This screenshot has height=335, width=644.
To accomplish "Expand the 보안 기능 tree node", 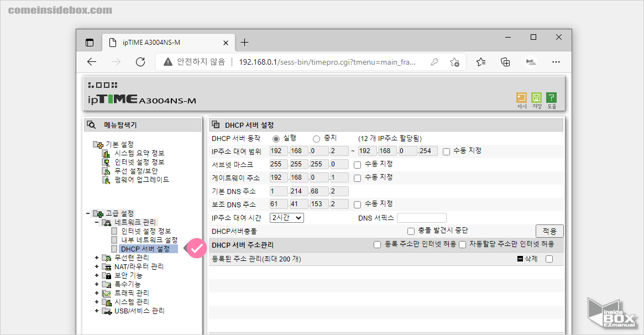I will 97,275.
